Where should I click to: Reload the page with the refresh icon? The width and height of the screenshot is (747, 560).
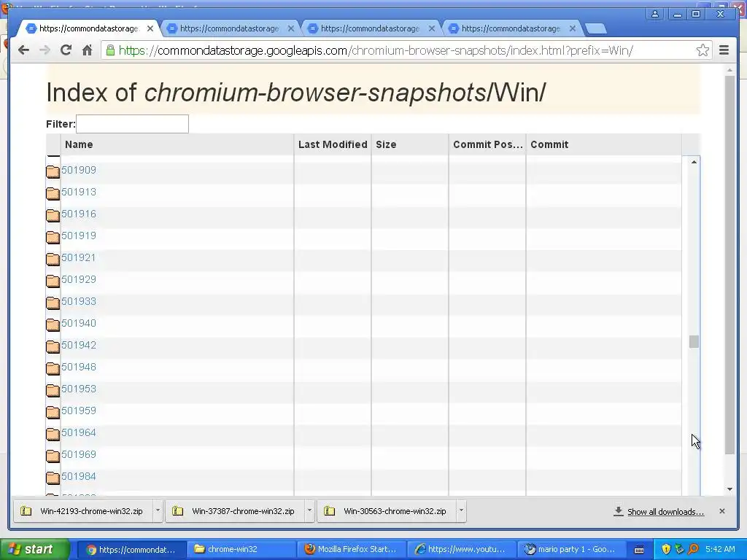[66, 50]
